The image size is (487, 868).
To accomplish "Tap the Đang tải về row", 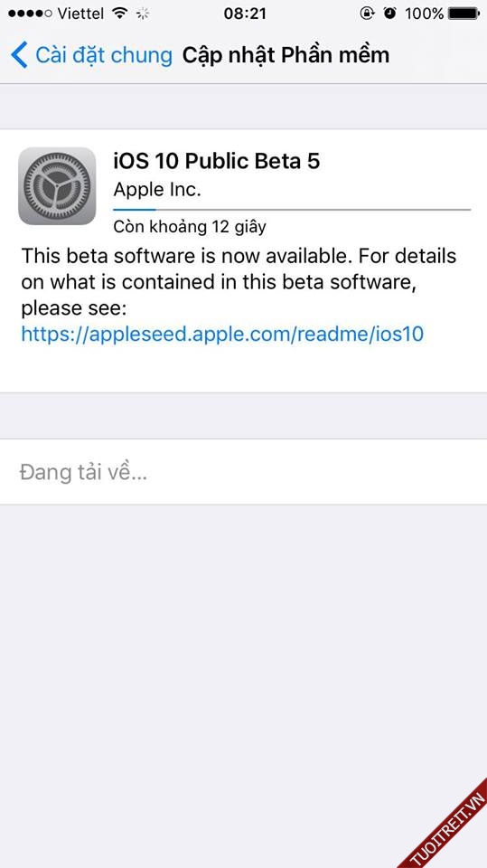I will point(244,472).
